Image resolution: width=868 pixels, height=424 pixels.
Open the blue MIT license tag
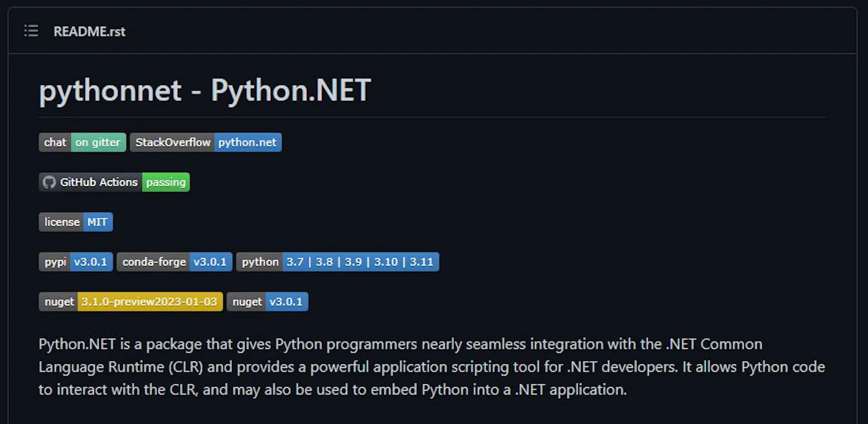[x=98, y=222]
